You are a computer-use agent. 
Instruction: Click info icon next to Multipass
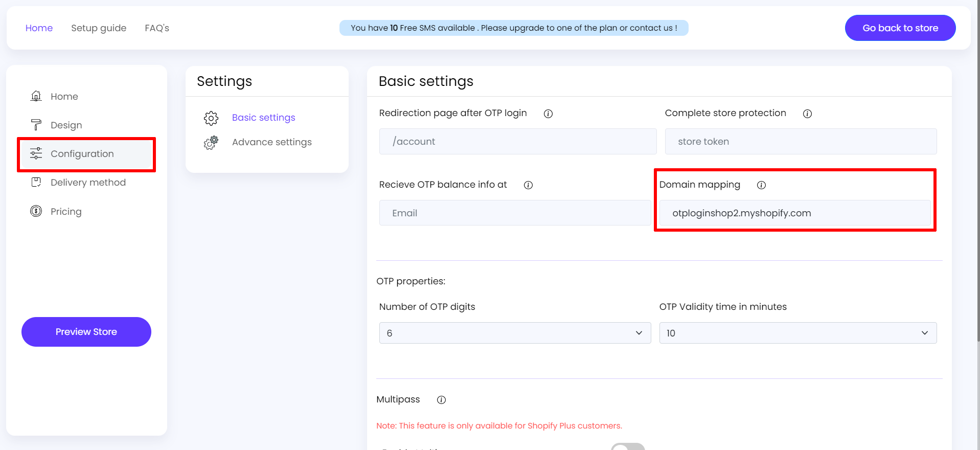[x=441, y=400]
